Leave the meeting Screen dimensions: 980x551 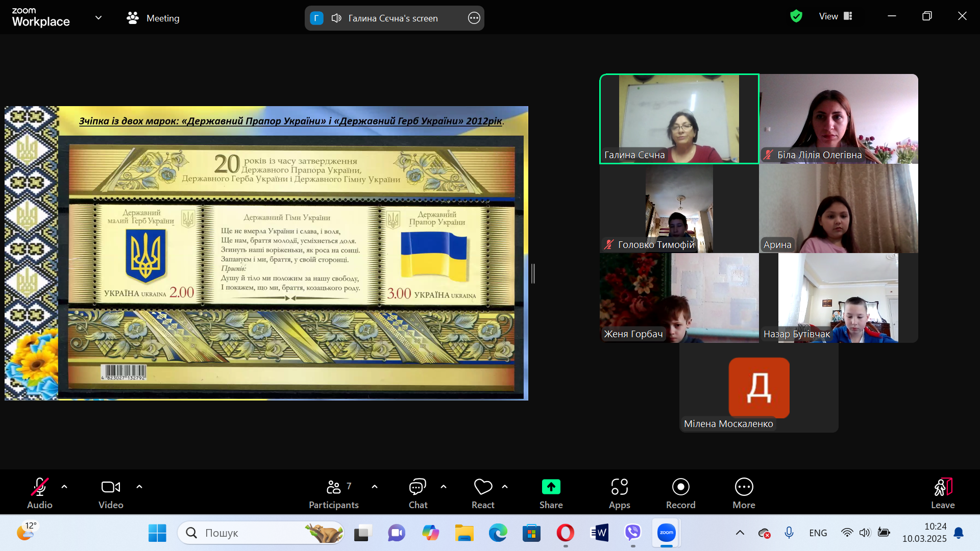click(943, 493)
